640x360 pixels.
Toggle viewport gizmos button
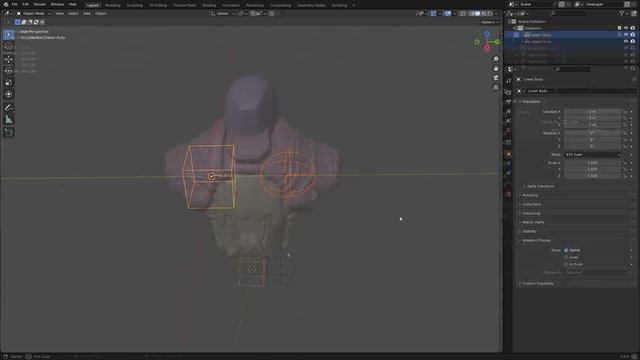click(x=433, y=13)
